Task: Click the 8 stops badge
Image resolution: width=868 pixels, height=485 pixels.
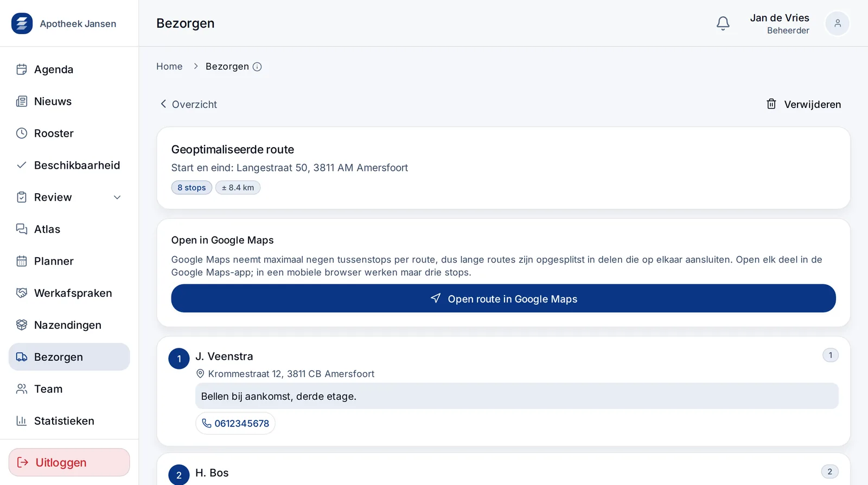Action: point(192,188)
